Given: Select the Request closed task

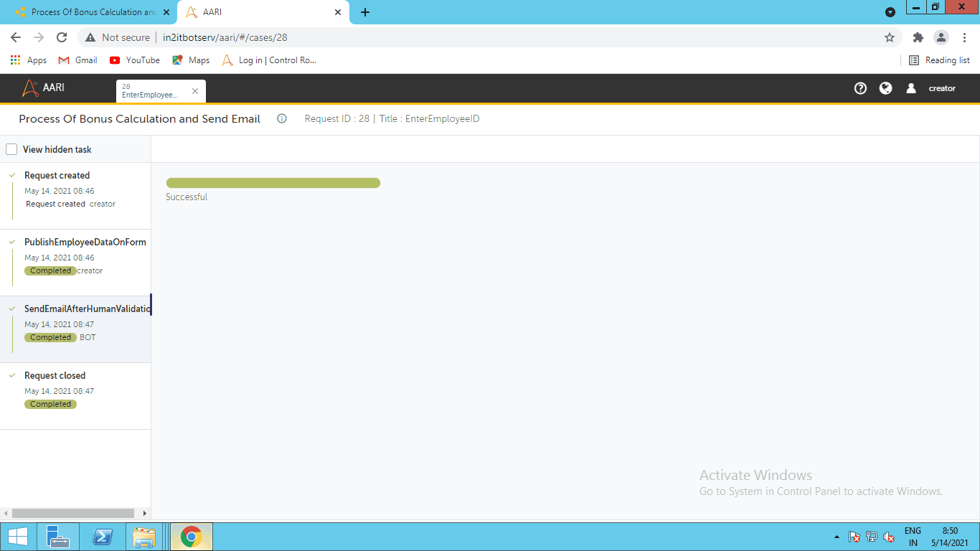Looking at the screenshot, I should tap(75, 396).
